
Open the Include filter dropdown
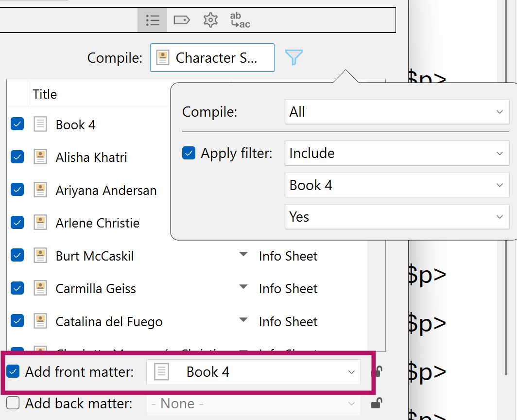pyautogui.click(x=397, y=153)
